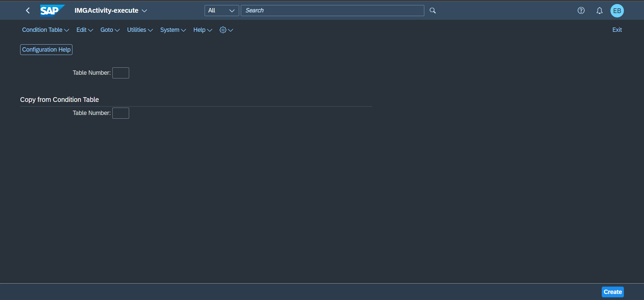Image resolution: width=644 pixels, height=300 pixels.
Task: Open the Help menu
Action: 203,30
